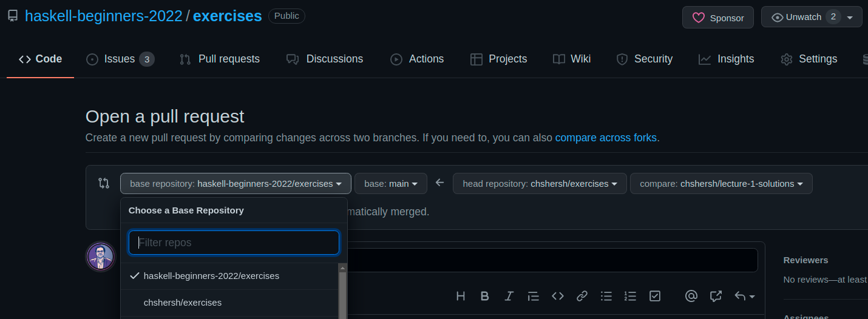The height and width of the screenshot is (319, 868).
Task: Mention a user with the @ icon
Action: (691, 296)
